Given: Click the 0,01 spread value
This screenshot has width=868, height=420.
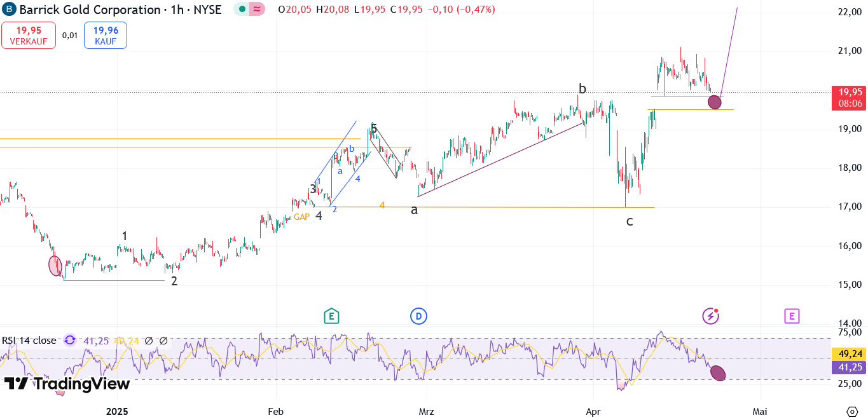Looking at the screenshot, I should 70,36.
